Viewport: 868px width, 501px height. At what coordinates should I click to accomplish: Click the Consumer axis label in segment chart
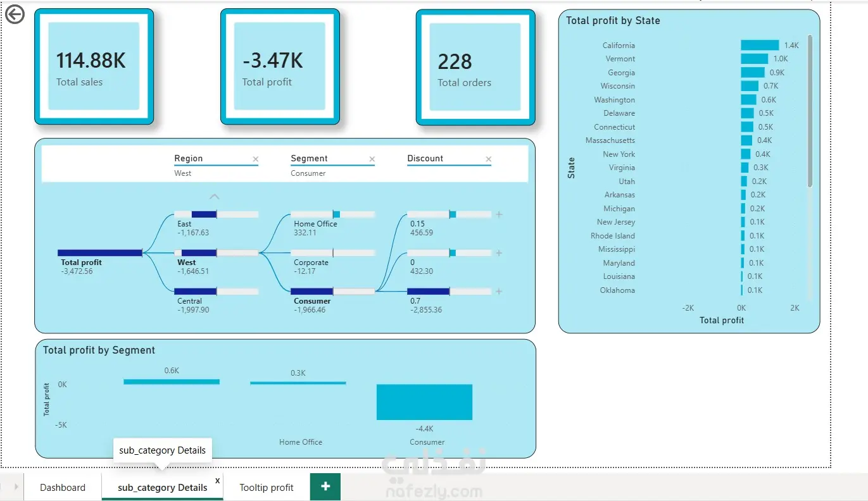tap(427, 442)
